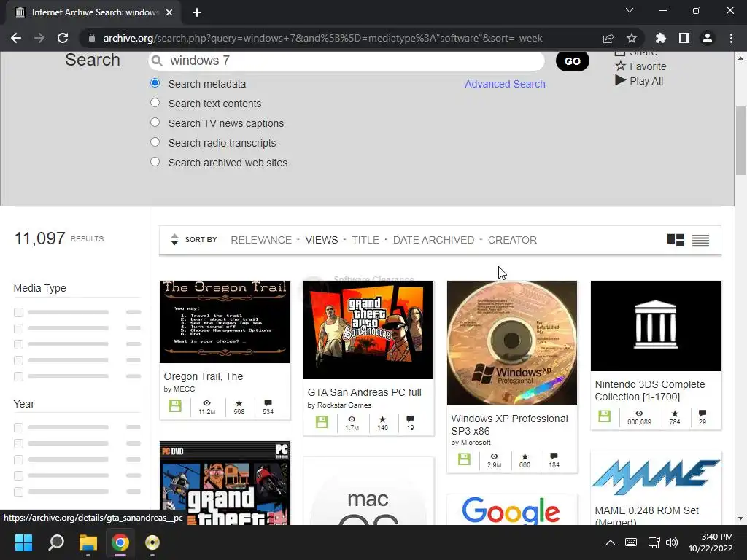Image resolution: width=747 pixels, height=560 pixels.
Task: Click the scrollbar down arrow
Action: [740, 518]
